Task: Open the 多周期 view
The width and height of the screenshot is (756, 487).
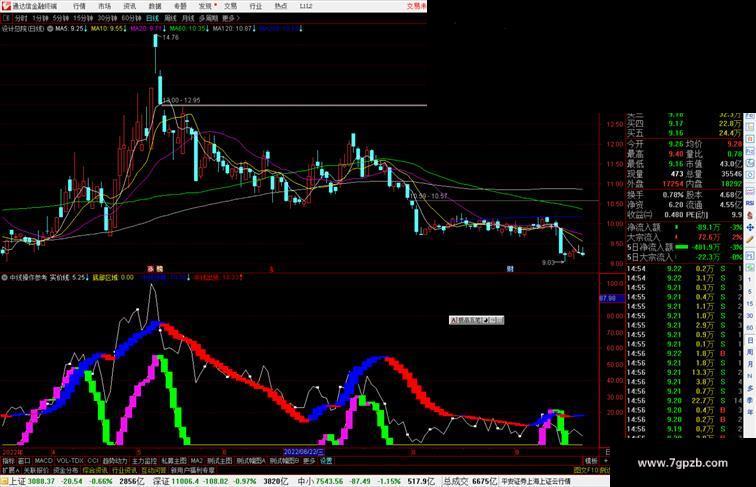Action: tap(209, 18)
